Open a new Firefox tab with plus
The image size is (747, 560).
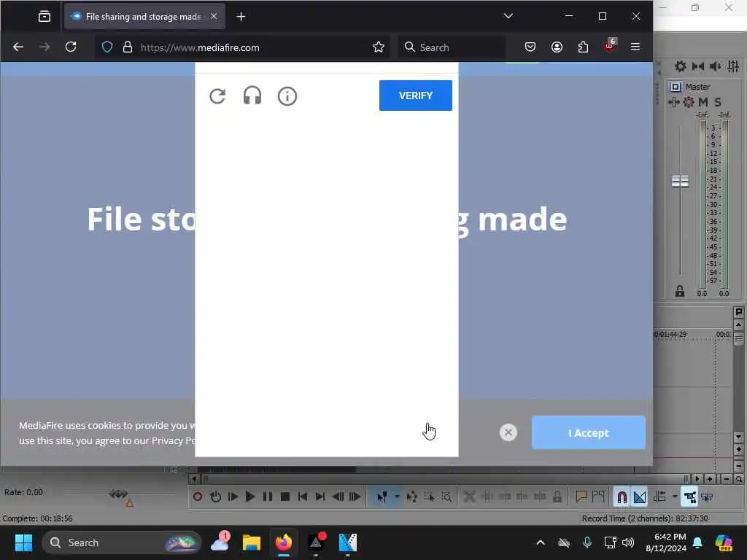point(241,17)
